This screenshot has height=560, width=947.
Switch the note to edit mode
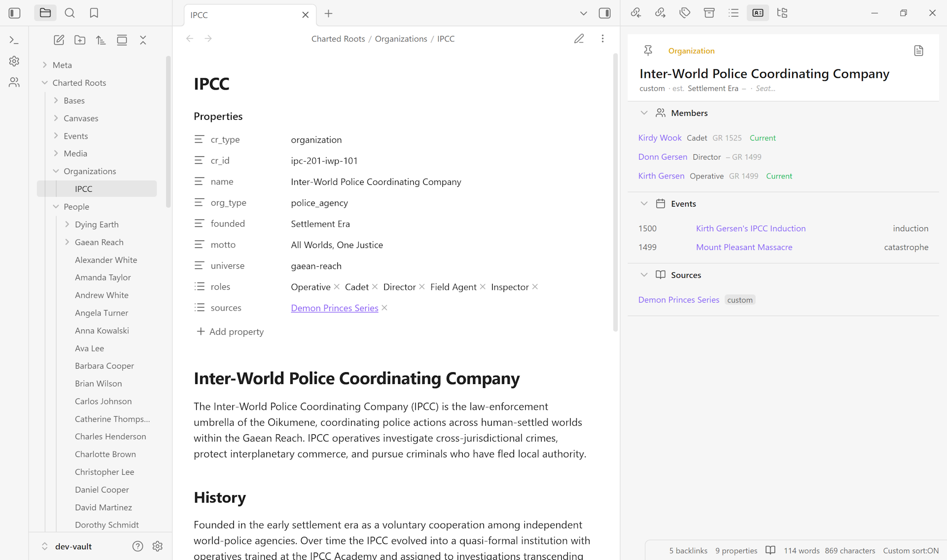tap(579, 38)
